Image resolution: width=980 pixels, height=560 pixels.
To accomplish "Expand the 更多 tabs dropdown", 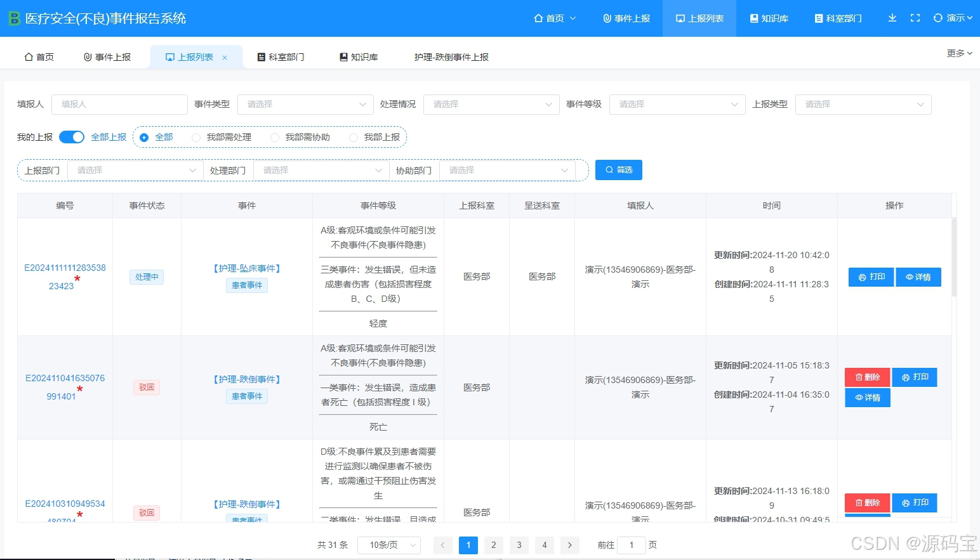I will [x=959, y=53].
